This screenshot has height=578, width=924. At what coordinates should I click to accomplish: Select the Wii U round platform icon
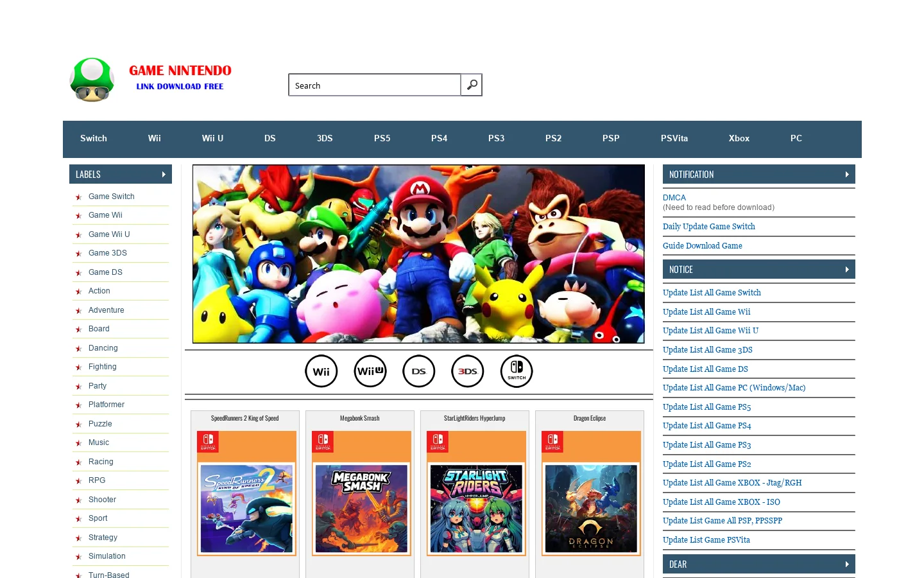pos(370,371)
